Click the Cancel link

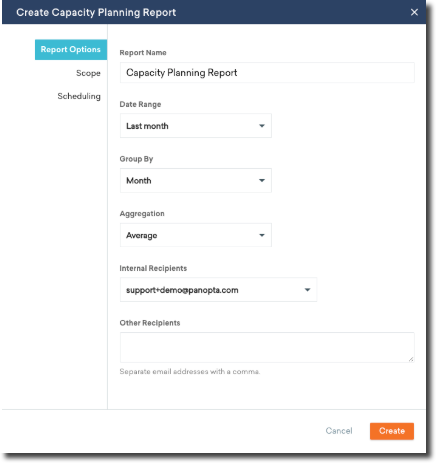click(339, 431)
